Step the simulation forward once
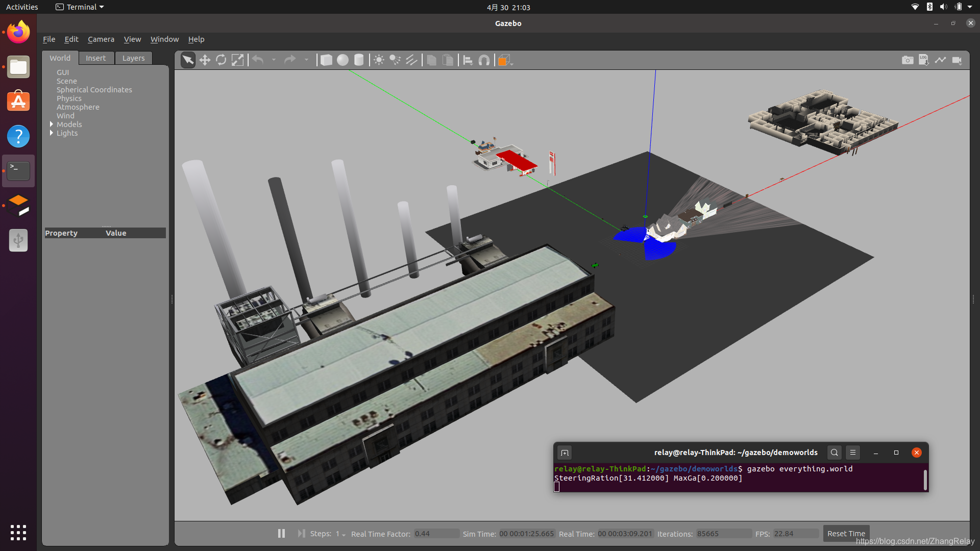This screenshot has height=551, width=980. pyautogui.click(x=301, y=533)
